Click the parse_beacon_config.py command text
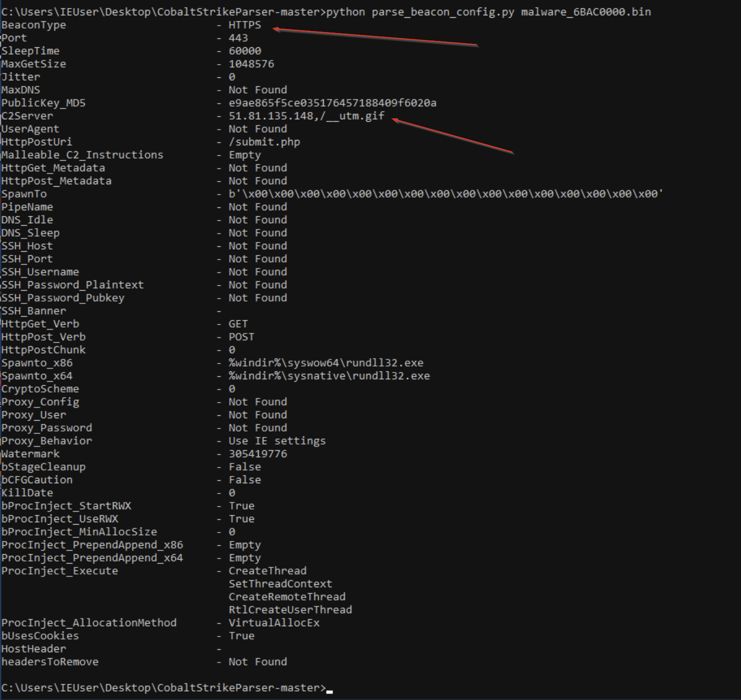The width and height of the screenshot is (741, 700). point(442,12)
